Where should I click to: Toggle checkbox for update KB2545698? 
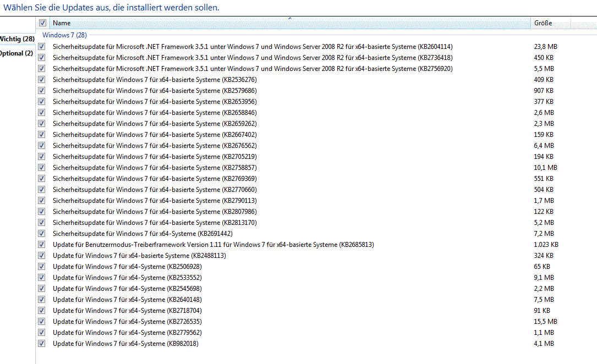tap(42, 289)
